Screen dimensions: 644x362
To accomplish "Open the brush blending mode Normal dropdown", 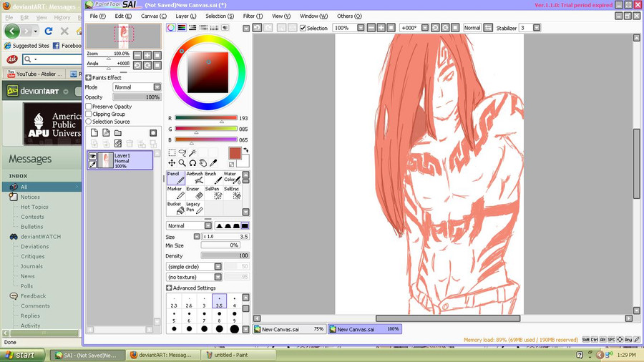I will [208, 226].
